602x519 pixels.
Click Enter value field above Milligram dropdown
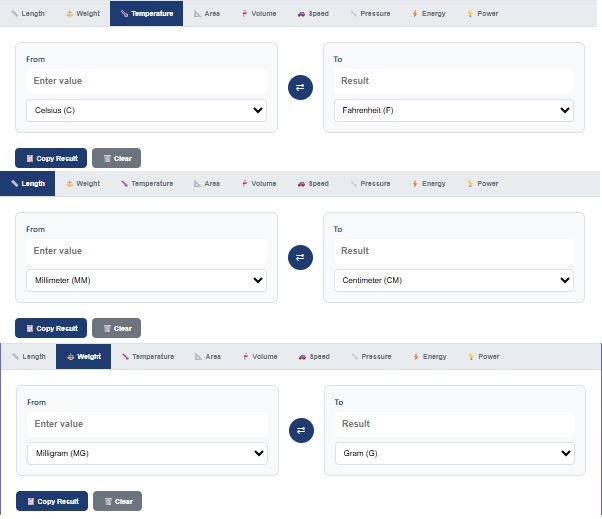147,424
